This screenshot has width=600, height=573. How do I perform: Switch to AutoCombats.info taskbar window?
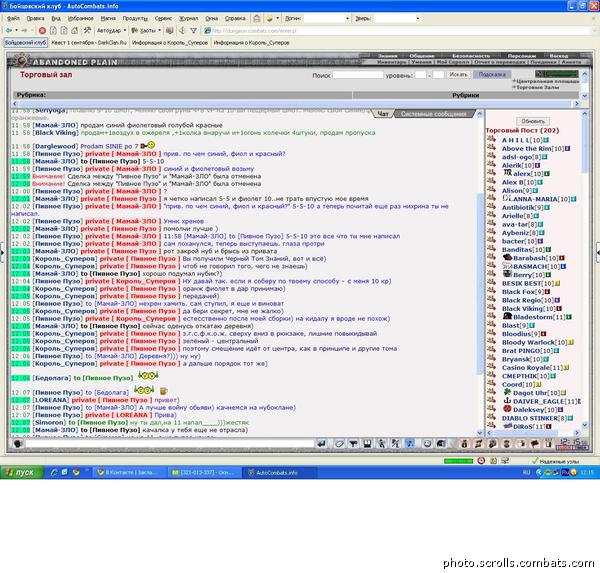tap(279, 472)
